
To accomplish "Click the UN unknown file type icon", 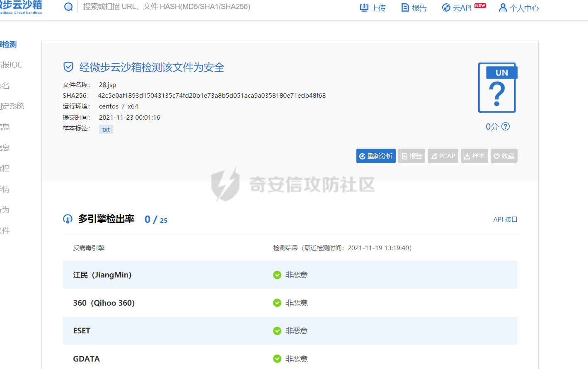I will point(498,88).
